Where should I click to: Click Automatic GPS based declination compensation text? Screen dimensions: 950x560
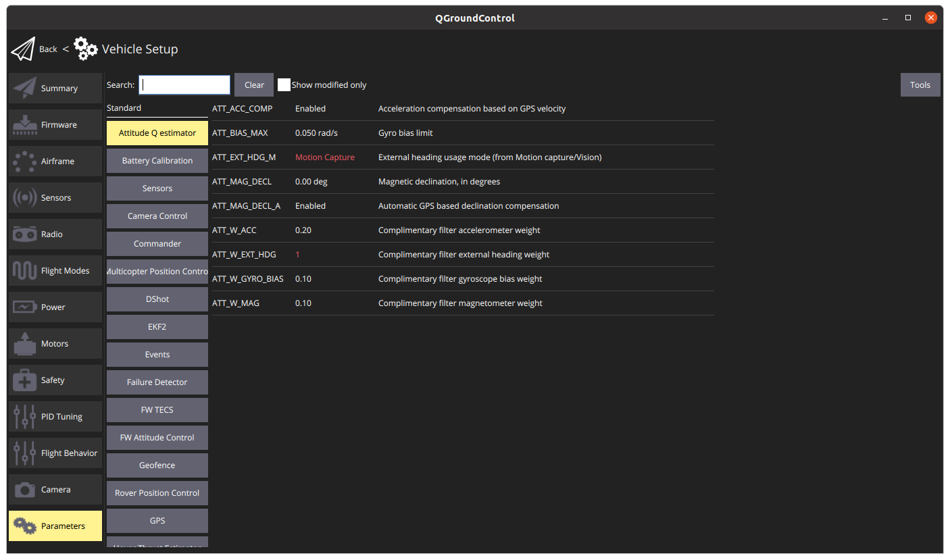[469, 206]
